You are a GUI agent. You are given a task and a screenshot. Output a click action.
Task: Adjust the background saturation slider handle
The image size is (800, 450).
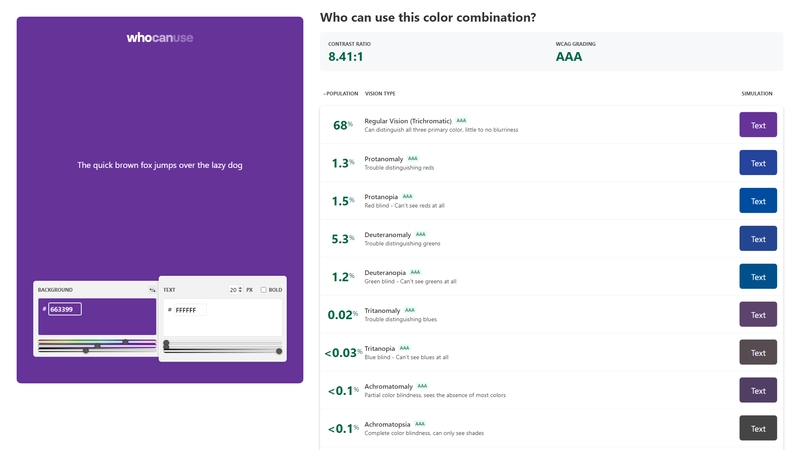(97, 346)
